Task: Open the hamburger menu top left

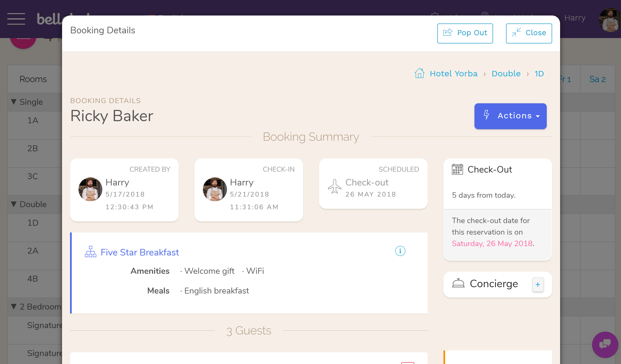Action: (16, 17)
